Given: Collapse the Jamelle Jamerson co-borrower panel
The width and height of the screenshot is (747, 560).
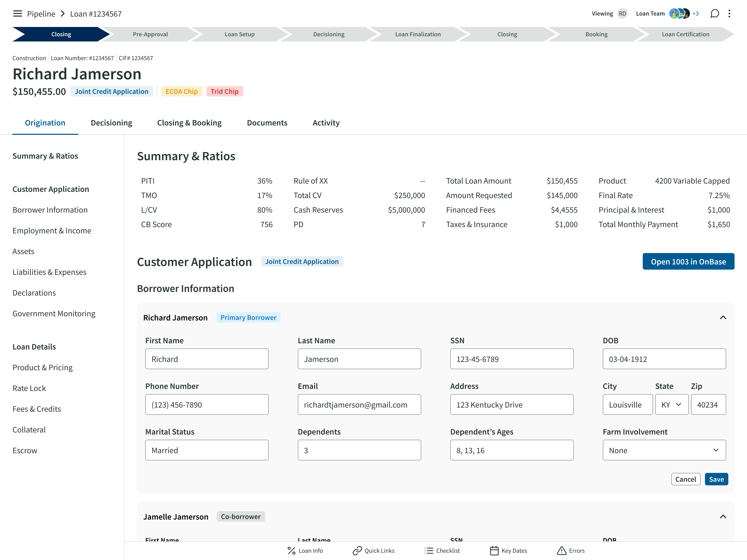Looking at the screenshot, I should coord(723,516).
